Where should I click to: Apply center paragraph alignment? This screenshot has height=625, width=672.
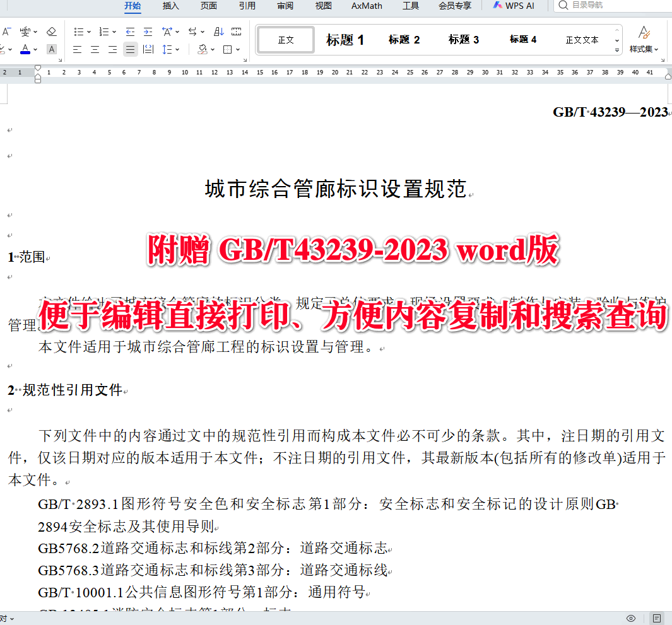pyautogui.click(x=93, y=49)
